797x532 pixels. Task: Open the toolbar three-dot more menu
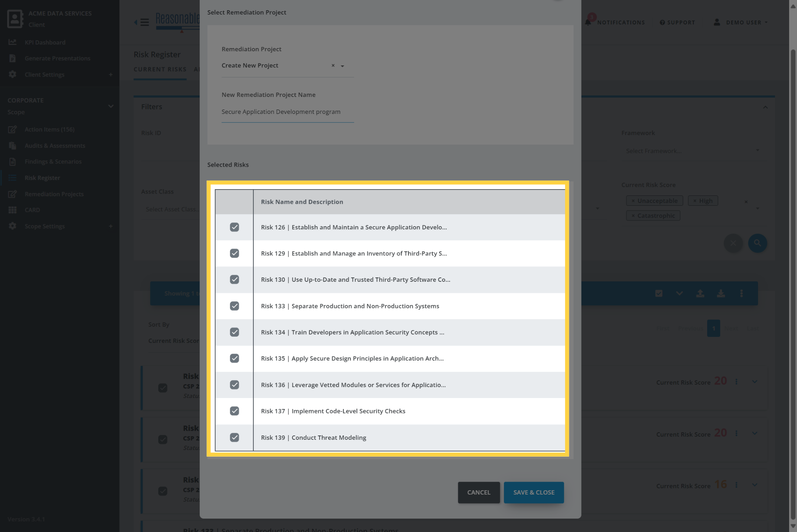coord(741,293)
